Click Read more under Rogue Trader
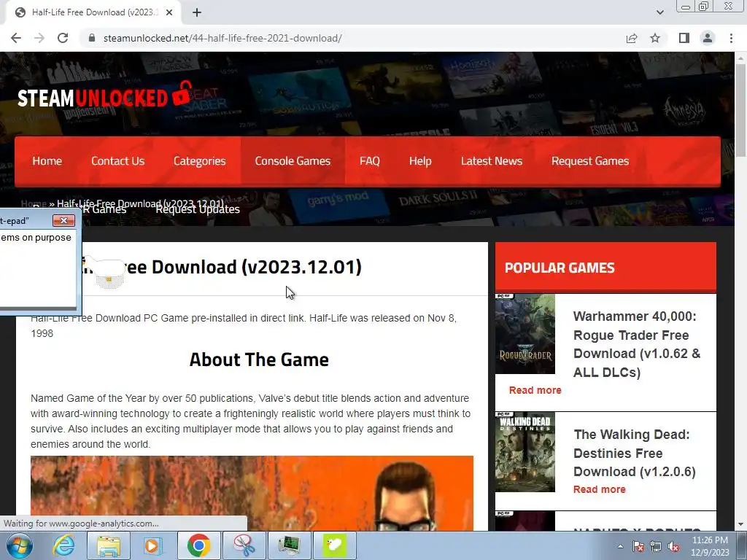Image resolution: width=747 pixels, height=560 pixels. pos(535,390)
